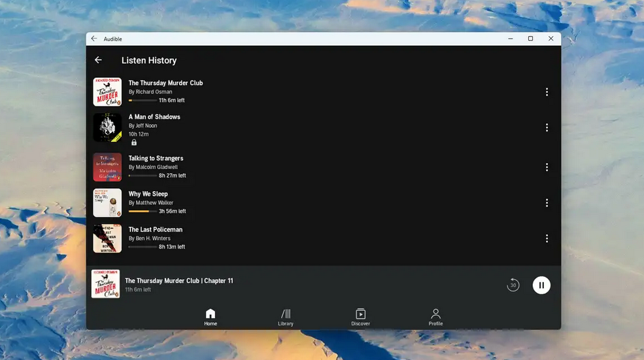Open options menu for A Man of Shadows
The width and height of the screenshot is (644, 360).
tap(547, 128)
